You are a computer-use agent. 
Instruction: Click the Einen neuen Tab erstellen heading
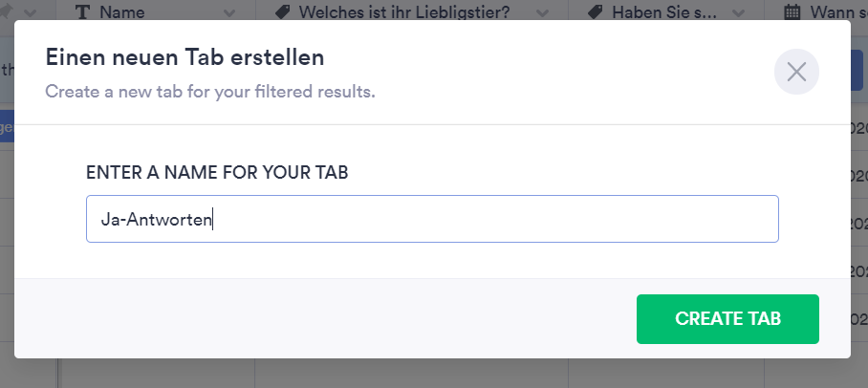(x=185, y=57)
